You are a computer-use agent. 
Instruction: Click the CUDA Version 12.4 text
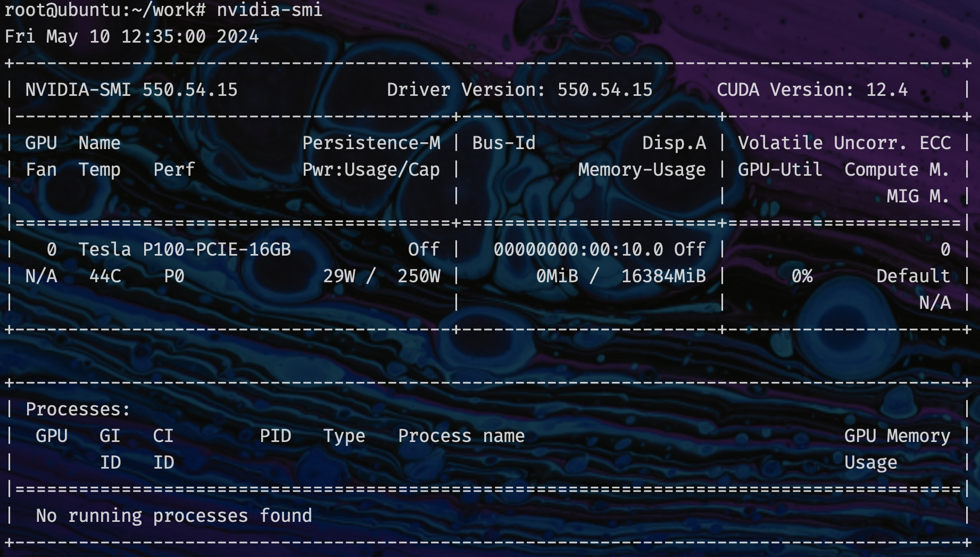[x=812, y=89]
